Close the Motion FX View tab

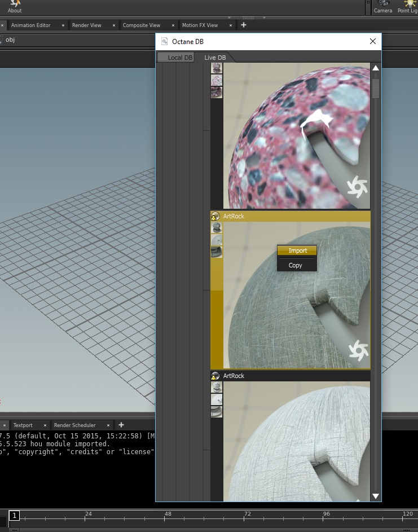coord(231,25)
